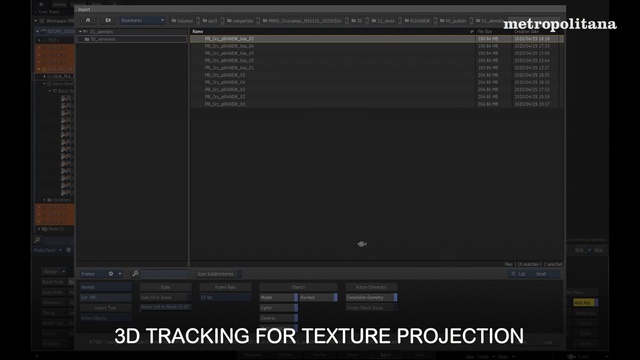Jump to the compartida path folder

coord(240,20)
